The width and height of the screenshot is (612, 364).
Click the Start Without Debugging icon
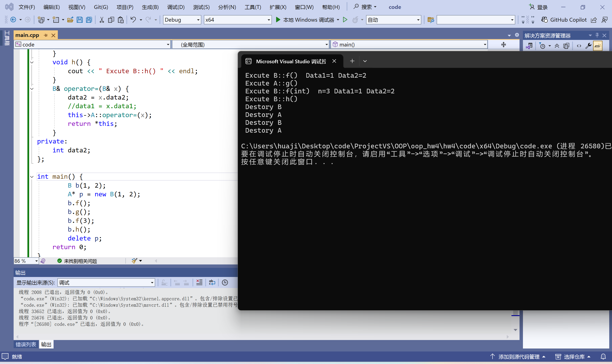pyautogui.click(x=345, y=20)
